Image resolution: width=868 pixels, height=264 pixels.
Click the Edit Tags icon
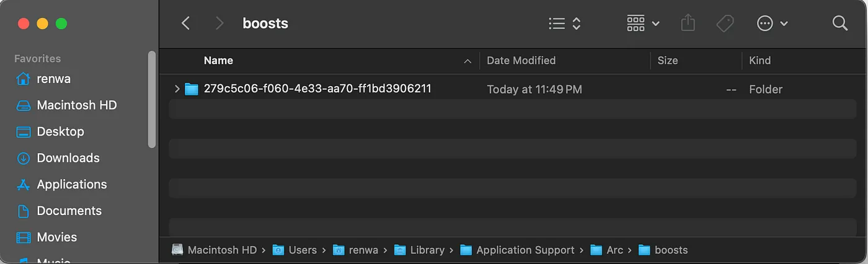click(x=725, y=24)
